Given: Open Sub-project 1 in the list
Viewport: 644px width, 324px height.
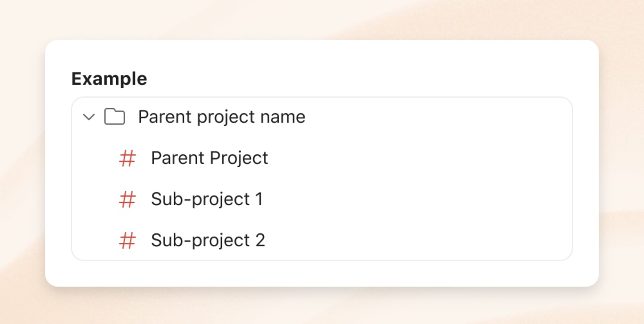Looking at the screenshot, I should point(207,199).
